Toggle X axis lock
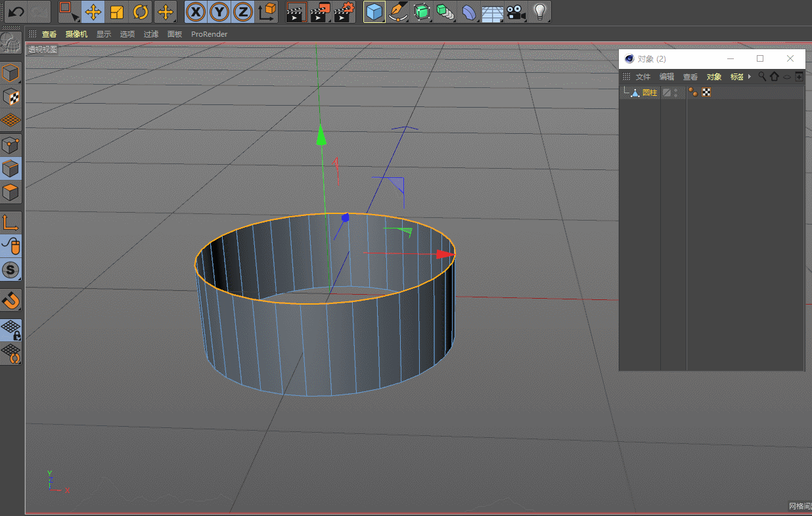Viewport: 812px width, 516px height. [x=196, y=12]
